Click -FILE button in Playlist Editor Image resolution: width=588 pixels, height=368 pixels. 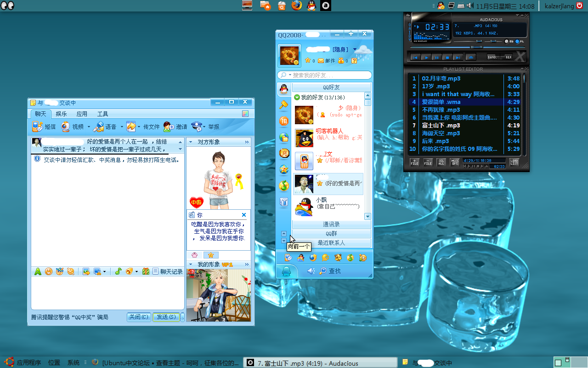pyautogui.click(x=428, y=162)
